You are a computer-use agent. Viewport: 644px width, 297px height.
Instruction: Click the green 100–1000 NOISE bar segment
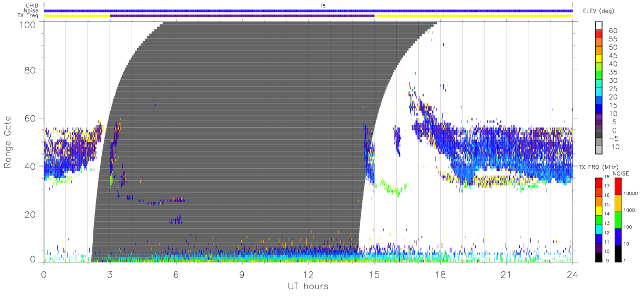(618, 219)
